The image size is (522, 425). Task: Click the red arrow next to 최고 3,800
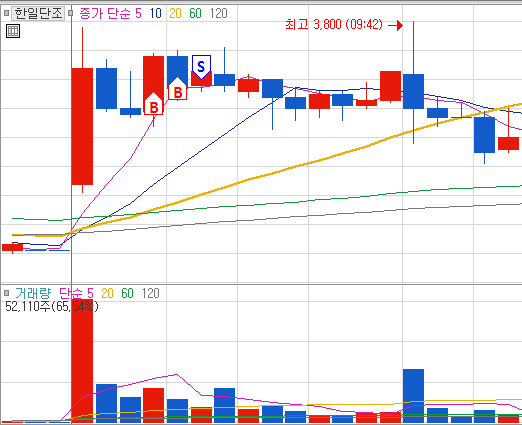pyautogui.click(x=396, y=25)
